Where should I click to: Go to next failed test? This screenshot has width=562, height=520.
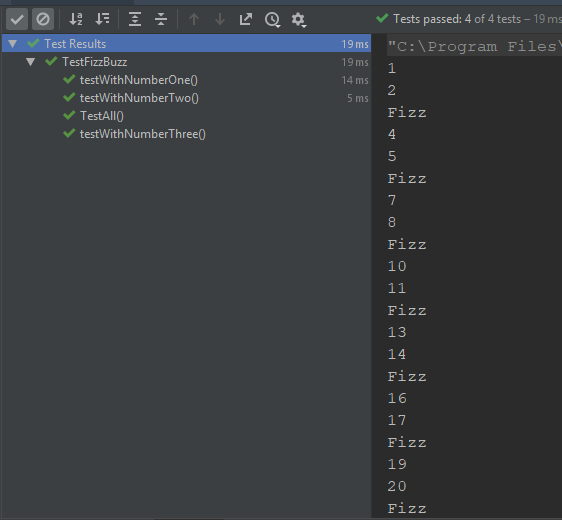[x=220, y=19]
